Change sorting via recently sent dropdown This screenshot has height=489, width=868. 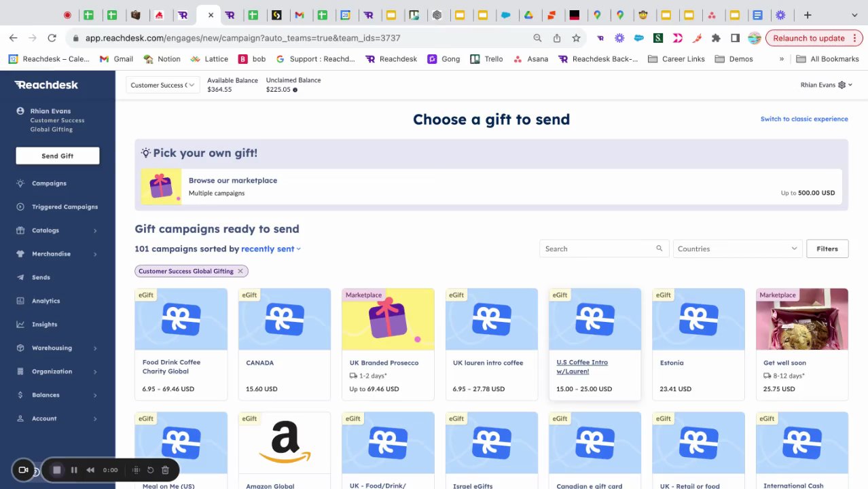tap(270, 249)
